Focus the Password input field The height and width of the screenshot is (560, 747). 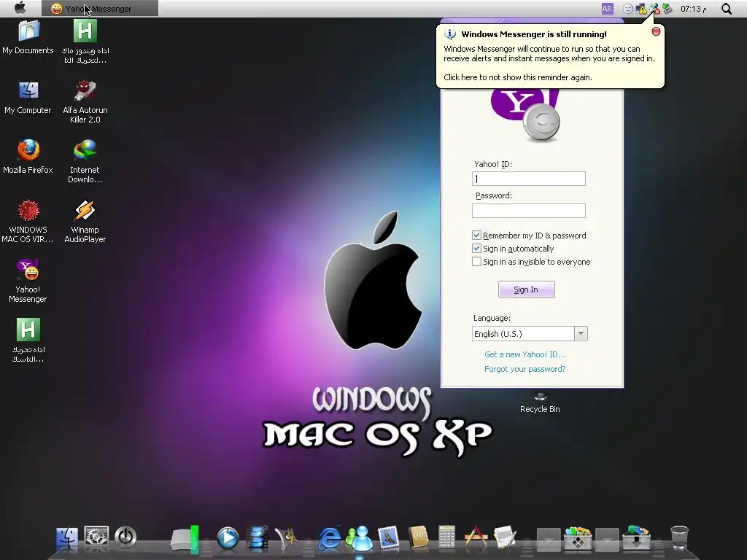pos(529,211)
